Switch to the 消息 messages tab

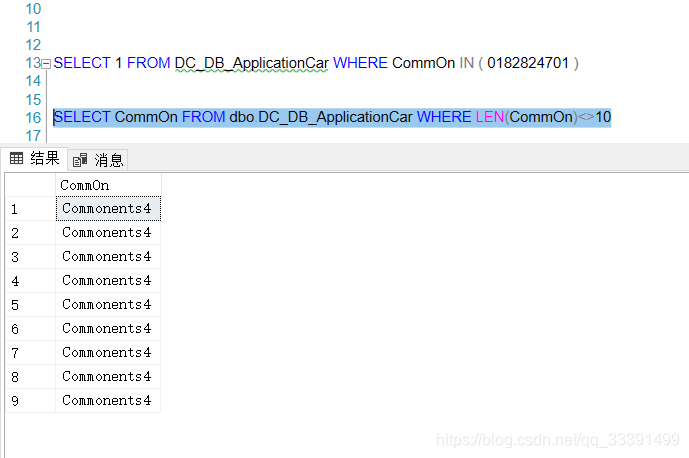point(98,160)
